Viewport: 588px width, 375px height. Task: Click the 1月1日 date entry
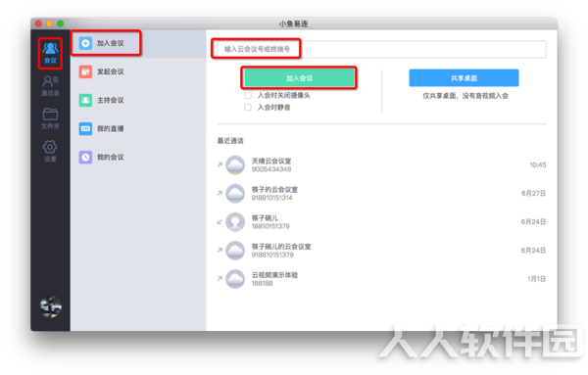[537, 279]
